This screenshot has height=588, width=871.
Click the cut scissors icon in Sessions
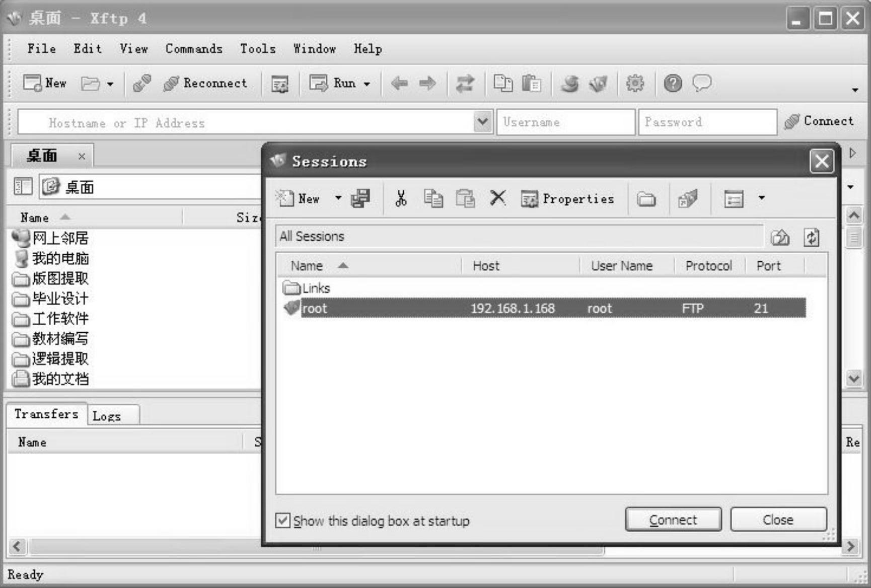(401, 198)
